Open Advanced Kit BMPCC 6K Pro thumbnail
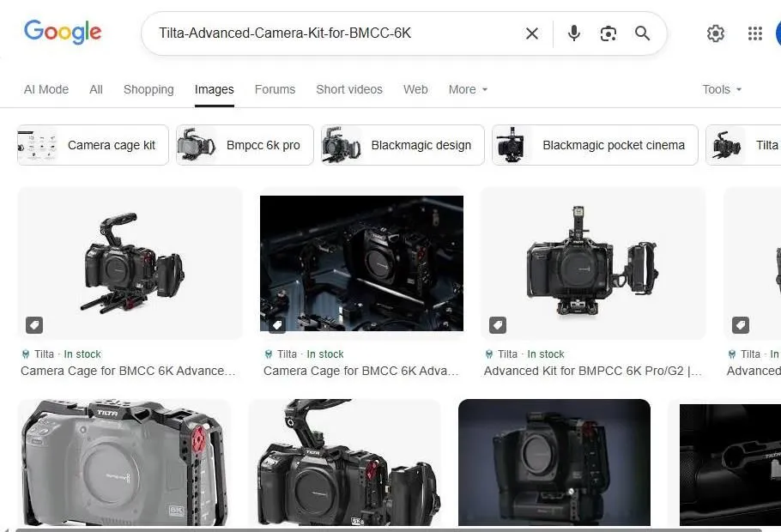This screenshot has height=532, width=781. click(x=593, y=263)
